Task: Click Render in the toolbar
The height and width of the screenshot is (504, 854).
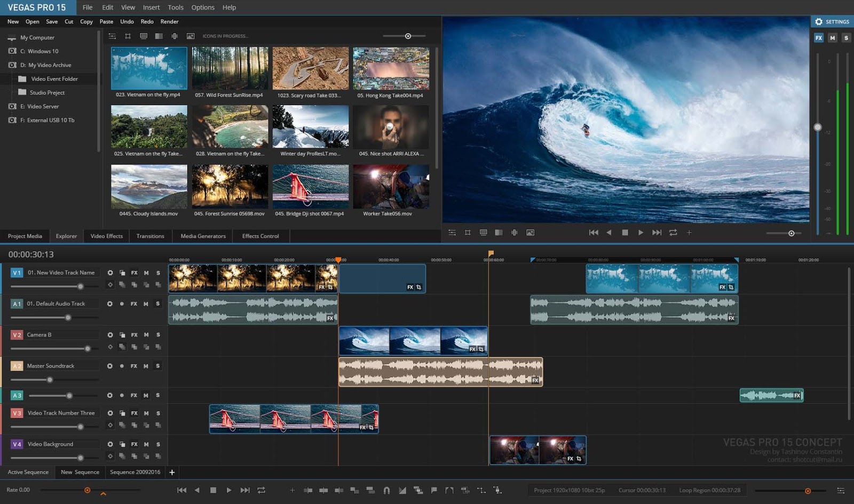Action: (x=169, y=22)
